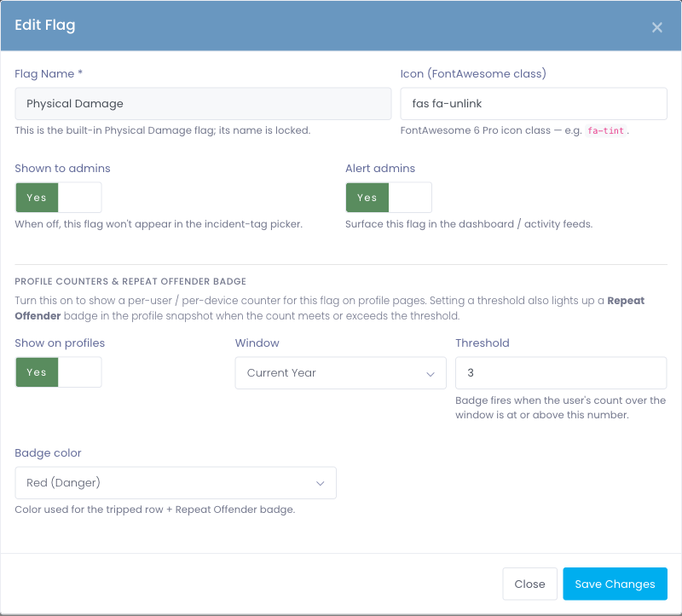Edit the FontAwesome icon class field

534,103
